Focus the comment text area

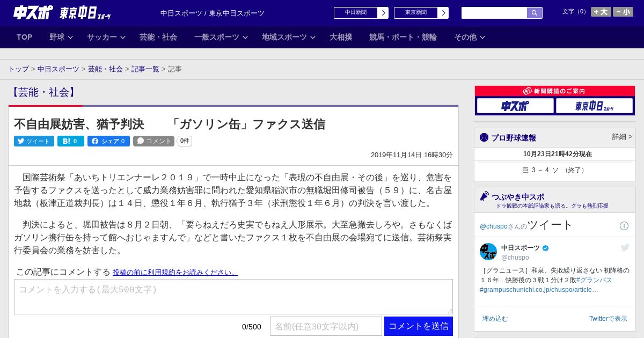pos(233,297)
